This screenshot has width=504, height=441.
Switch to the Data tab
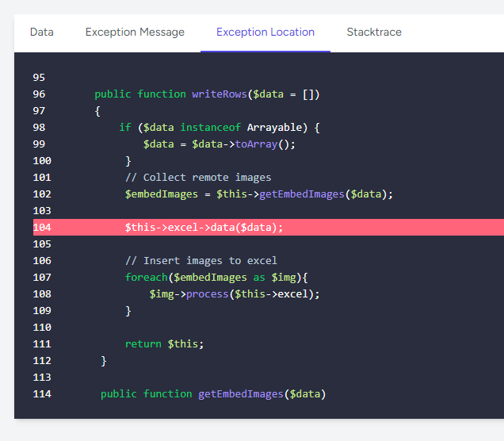(41, 33)
